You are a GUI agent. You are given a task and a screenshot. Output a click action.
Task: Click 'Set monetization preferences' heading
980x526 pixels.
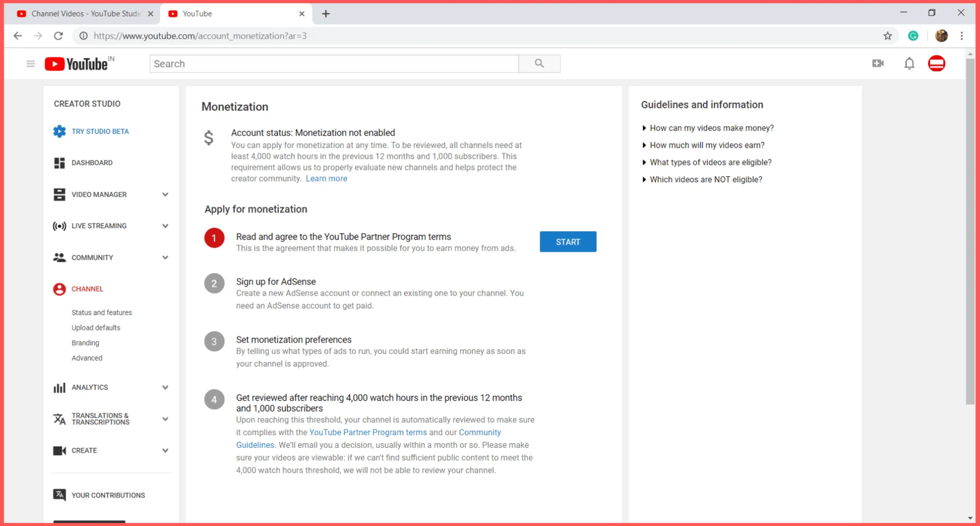click(294, 340)
